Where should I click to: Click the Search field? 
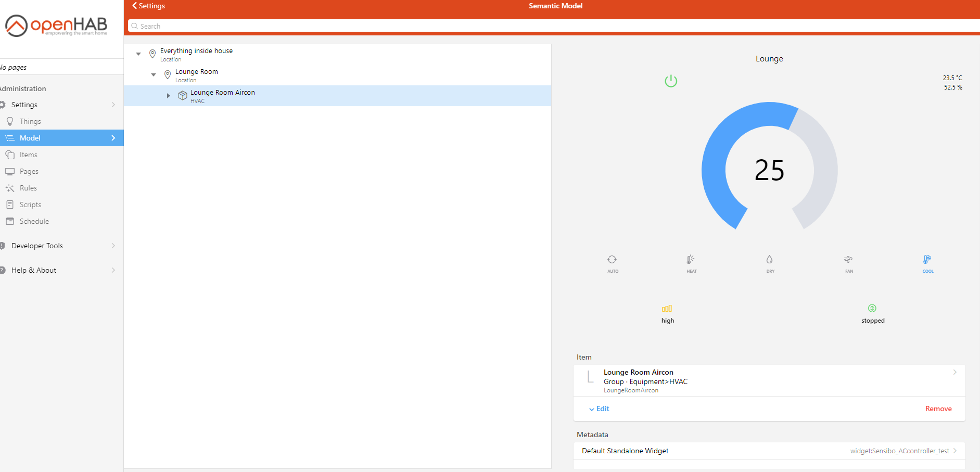pos(554,26)
